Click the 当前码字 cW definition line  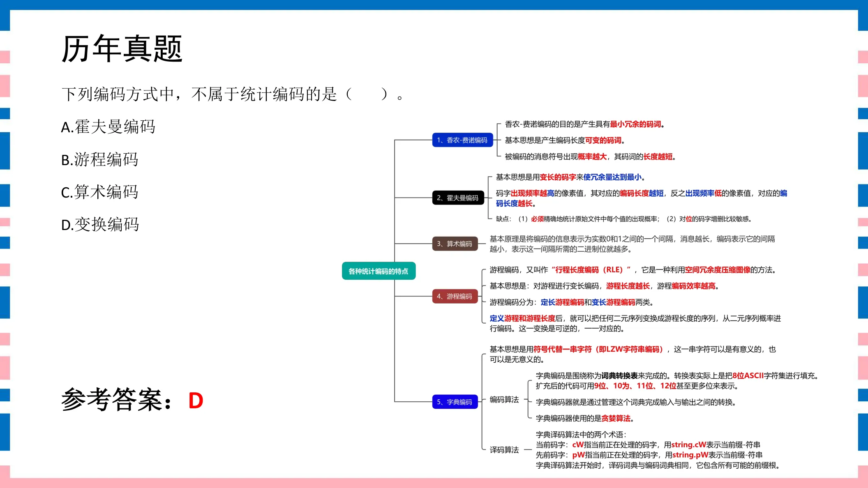click(648, 445)
